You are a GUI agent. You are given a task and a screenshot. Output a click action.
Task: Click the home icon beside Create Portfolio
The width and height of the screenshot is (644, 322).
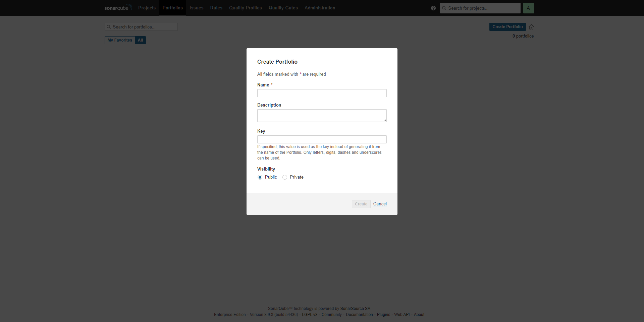[531, 27]
